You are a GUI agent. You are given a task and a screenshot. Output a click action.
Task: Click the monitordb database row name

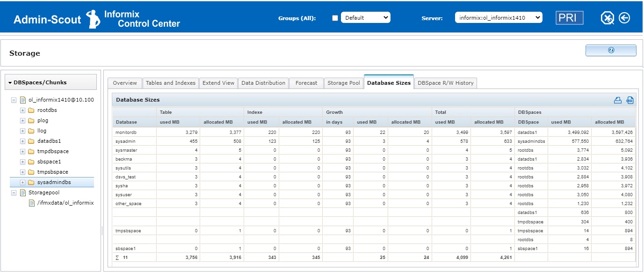tap(125, 133)
